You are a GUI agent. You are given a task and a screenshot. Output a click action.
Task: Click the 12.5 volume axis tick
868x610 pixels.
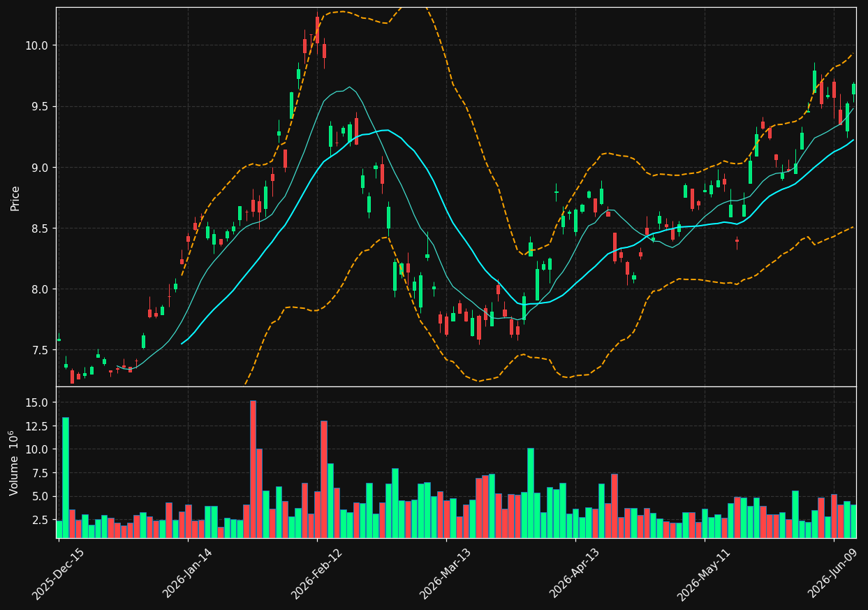(38, 426)
